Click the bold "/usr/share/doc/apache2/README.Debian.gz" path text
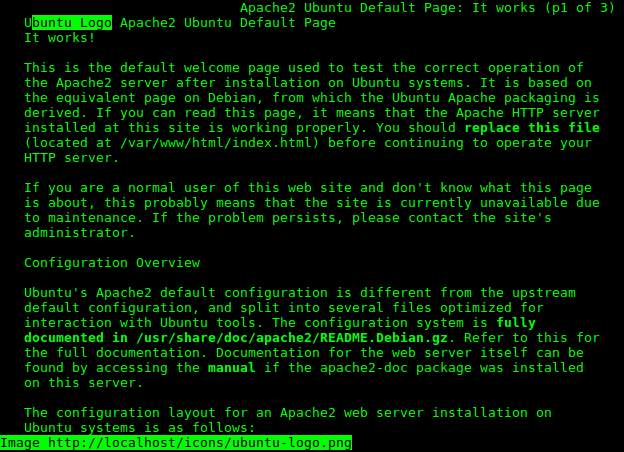This screenshot has width=624, height=452. [292, 338]
